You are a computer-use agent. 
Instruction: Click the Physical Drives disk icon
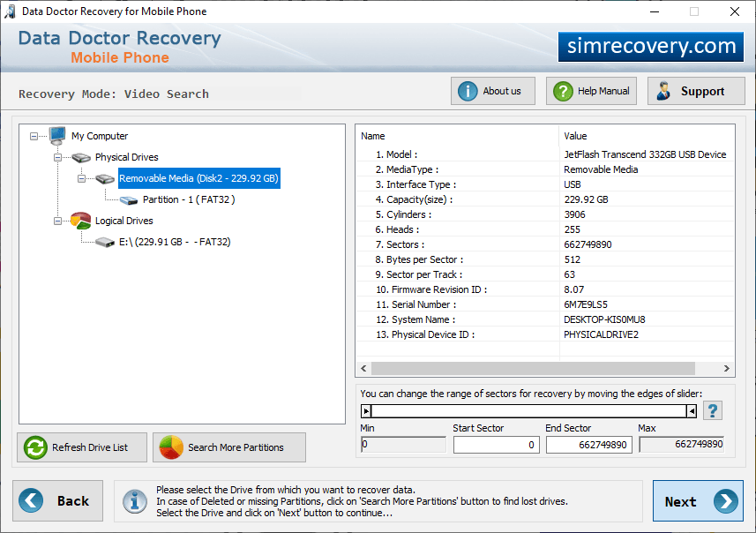coord(81,157)
